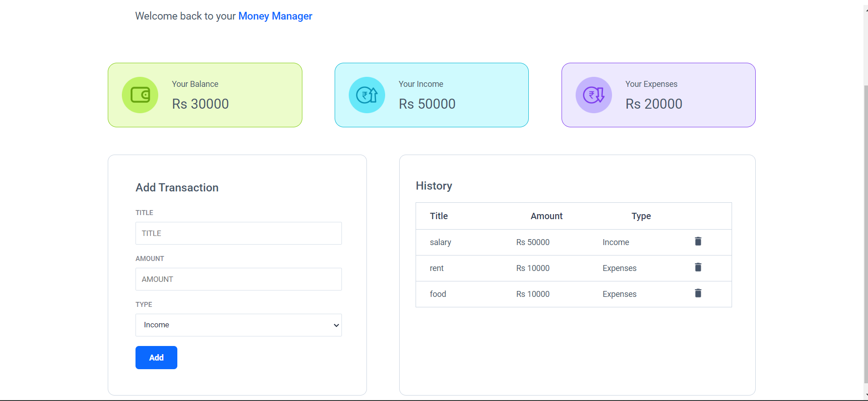The image size is (868, 401).
Task: Click the 'Title' column header in History
Action: 439,216
